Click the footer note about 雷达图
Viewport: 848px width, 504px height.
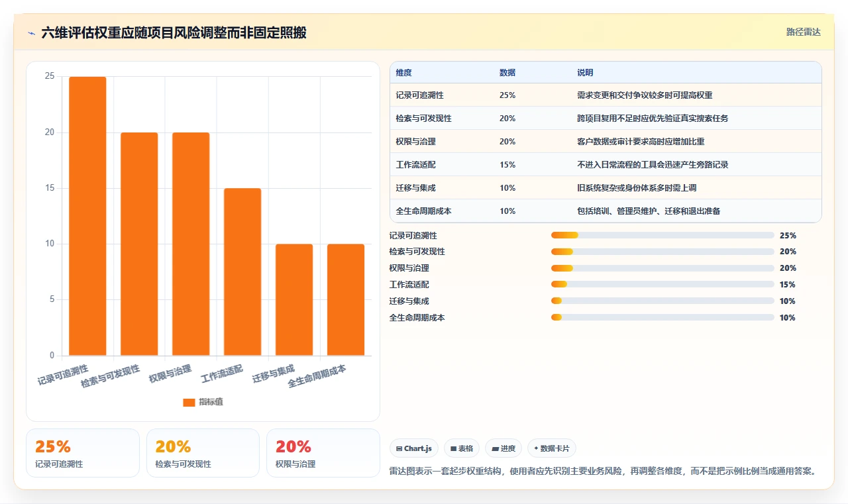[603, 472]
